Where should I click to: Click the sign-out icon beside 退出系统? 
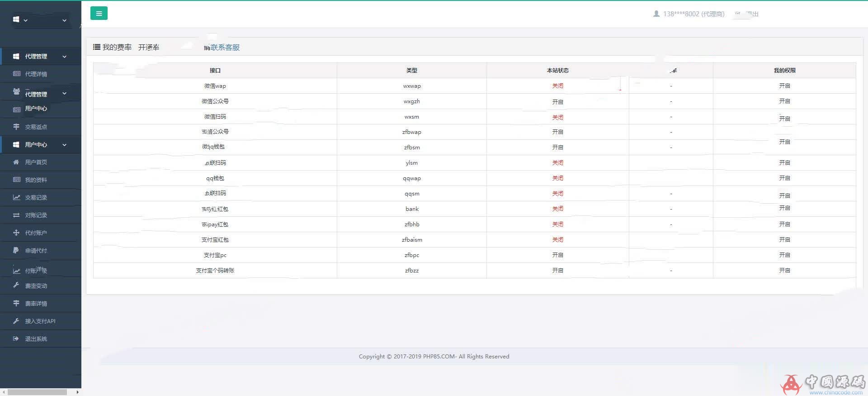tap(16, 339)
